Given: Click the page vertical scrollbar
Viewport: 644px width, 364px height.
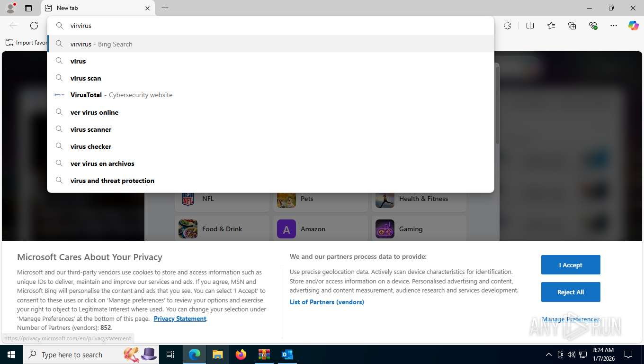Looking at the screenshot, I should (497, 104).
